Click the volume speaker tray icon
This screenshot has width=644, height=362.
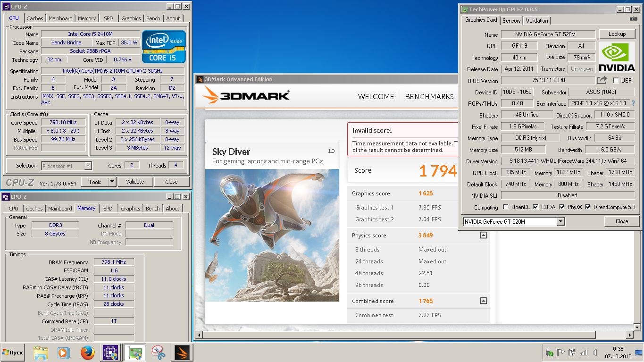click(595, 353)
